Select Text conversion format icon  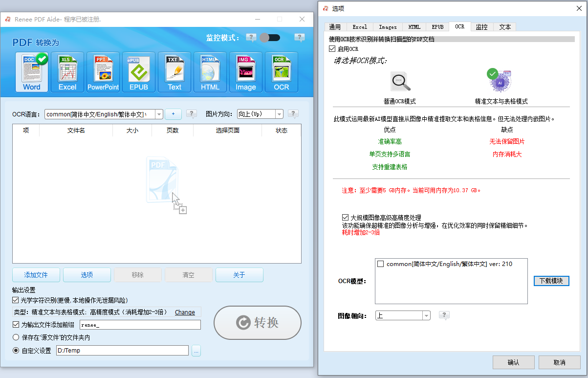[x=174, y=72]
